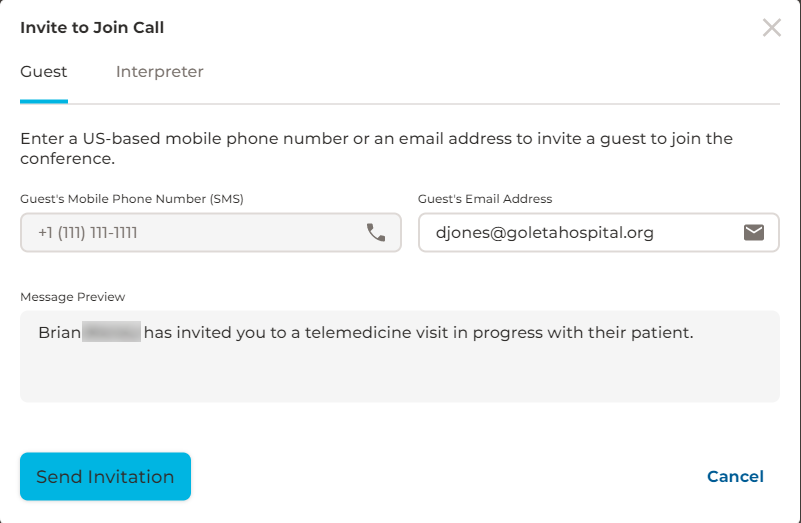The width and height of the screenshot is (801, 523).
Task: Click the blue underline beneath Guest tab
Action: tap(44, 101)
